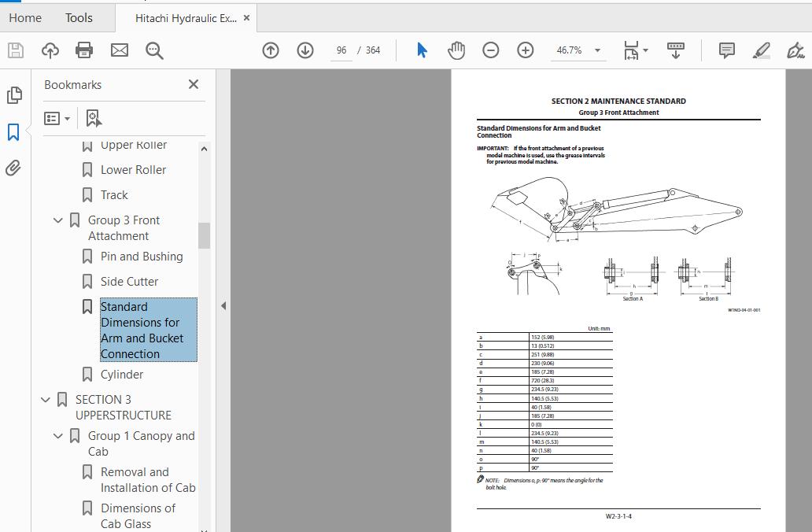812x532 pixels.
Task: Click the upload to cloud icon
Action: coord(50,50)
